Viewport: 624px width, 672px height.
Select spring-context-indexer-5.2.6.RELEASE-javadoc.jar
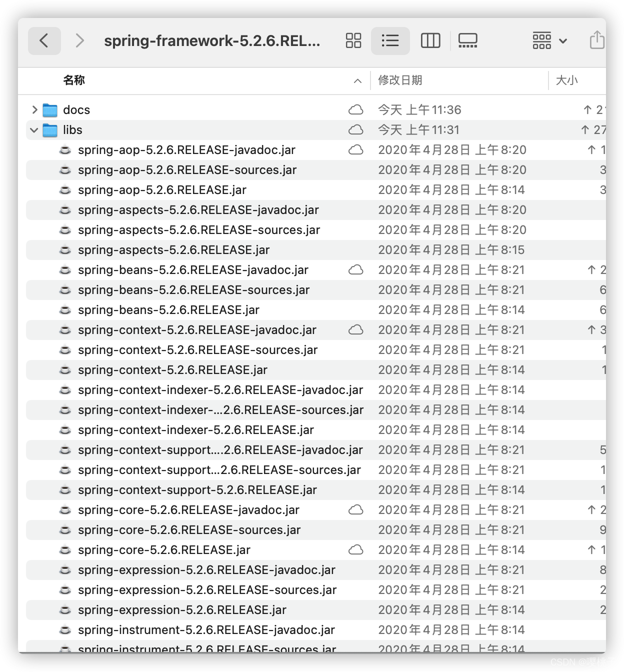(220, 390)
